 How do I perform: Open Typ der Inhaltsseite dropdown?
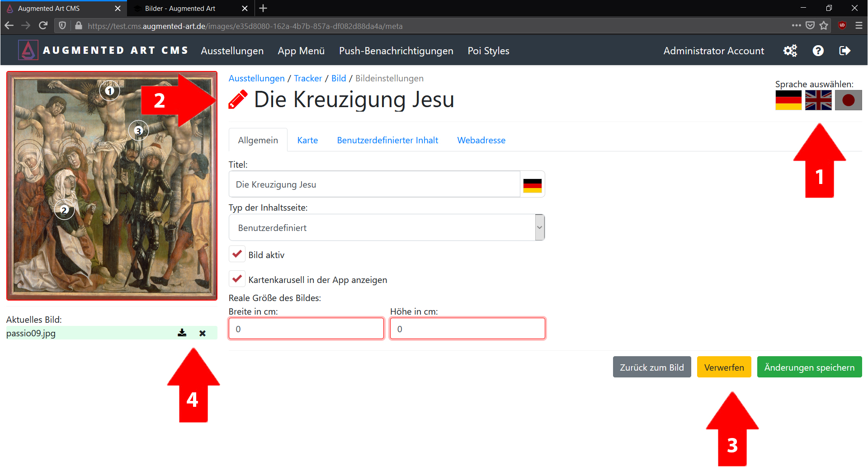387,227
